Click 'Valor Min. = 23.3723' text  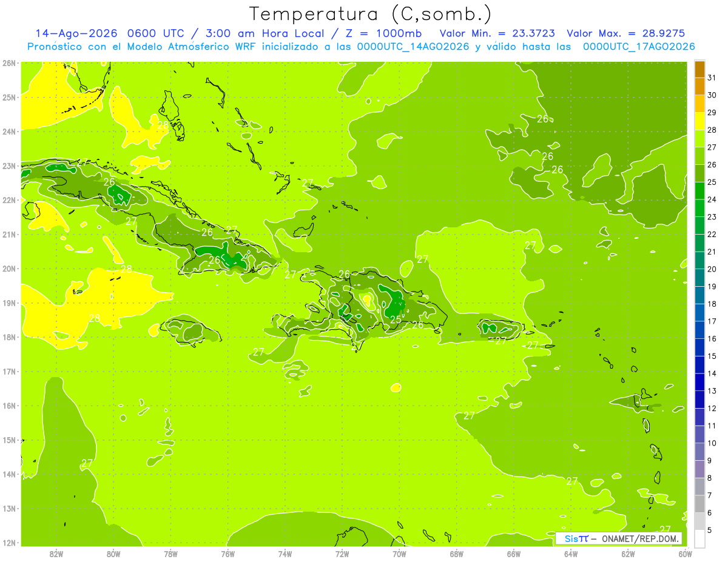point(497,33)
